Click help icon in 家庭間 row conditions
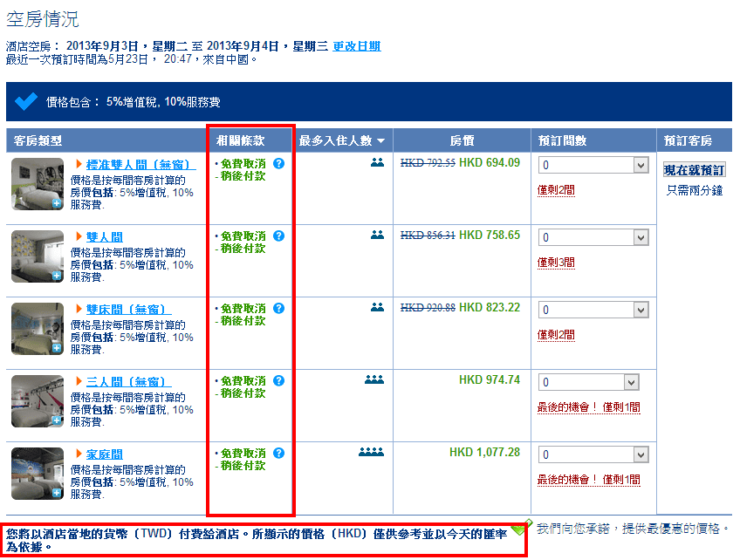740x560 pixels. tap(278, 453)
